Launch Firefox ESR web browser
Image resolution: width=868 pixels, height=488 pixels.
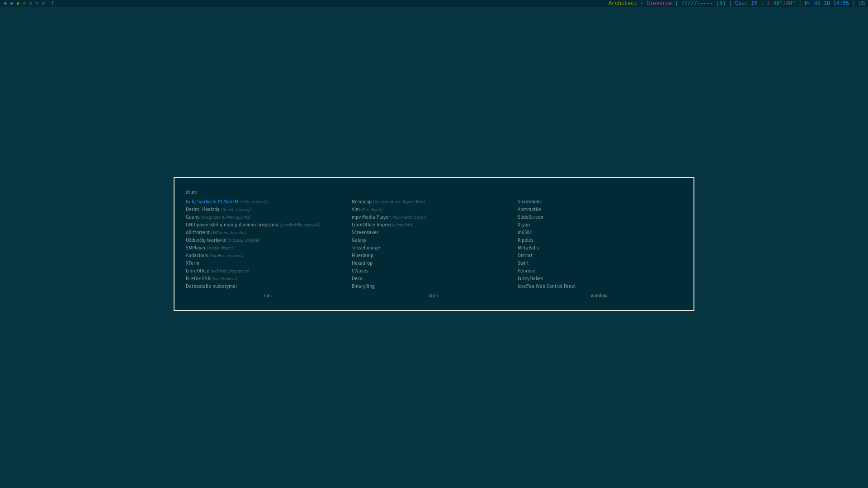pyautogui.click(x=198, y=279)
